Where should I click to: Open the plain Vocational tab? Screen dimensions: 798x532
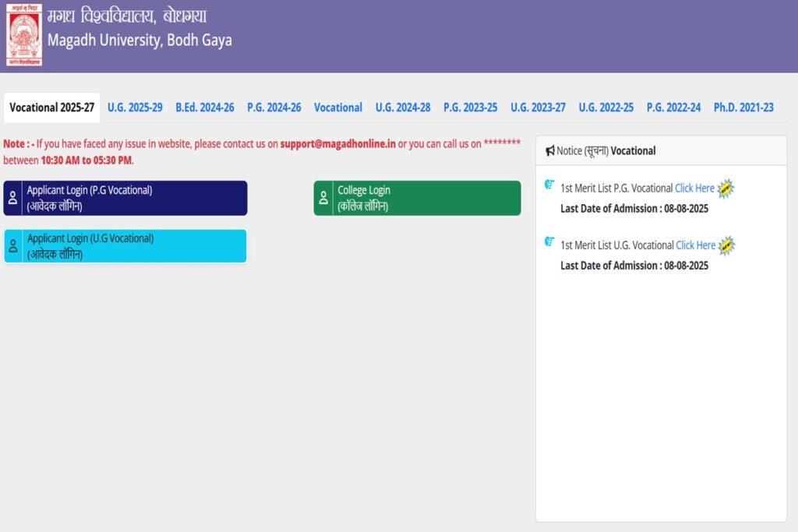338,107
